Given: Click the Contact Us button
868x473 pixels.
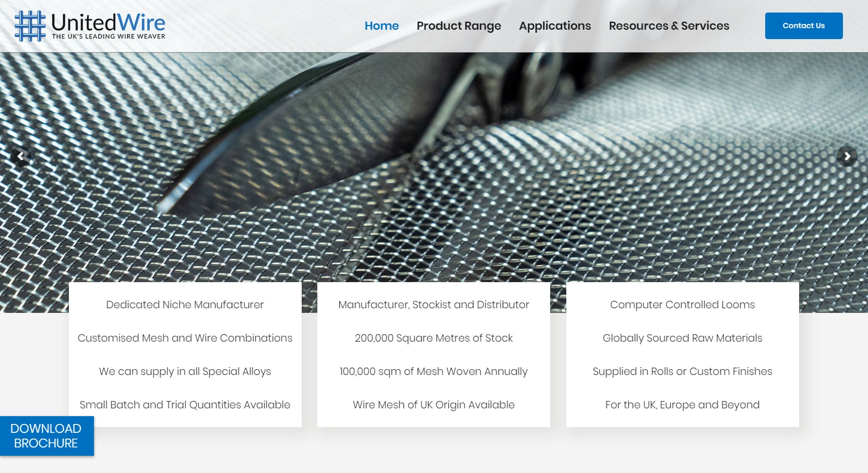Looking at the screenshot, I should (x=804, y=26).
